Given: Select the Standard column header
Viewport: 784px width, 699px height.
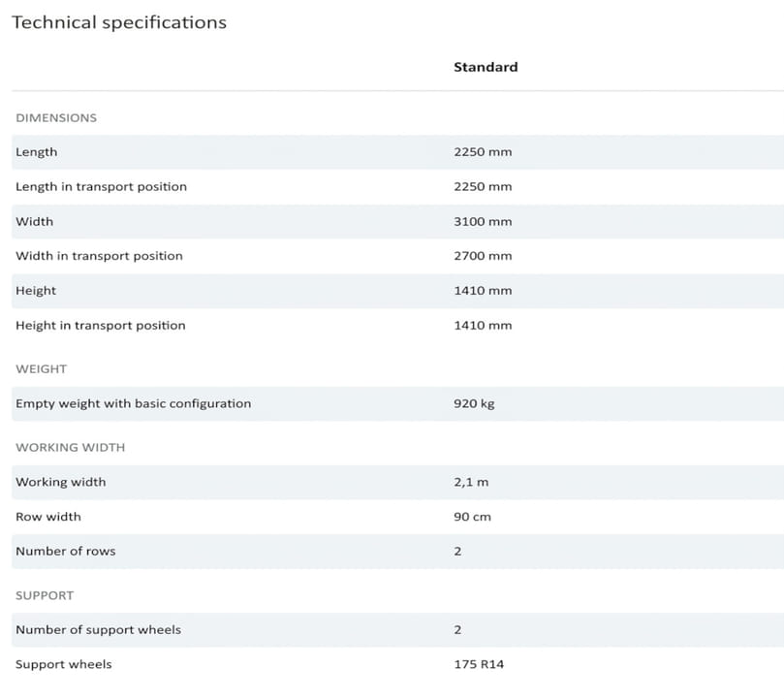Looking at the screenshot, I should 486,67.
